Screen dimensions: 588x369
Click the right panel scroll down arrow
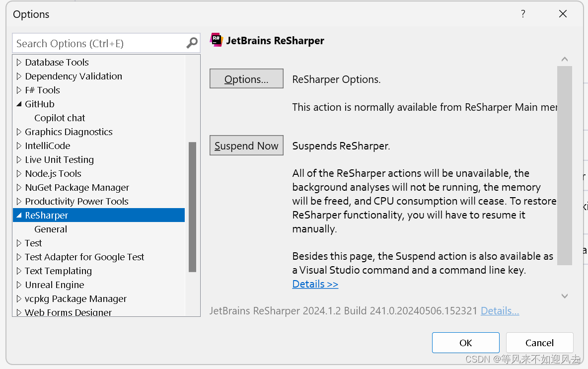(564, 296)
